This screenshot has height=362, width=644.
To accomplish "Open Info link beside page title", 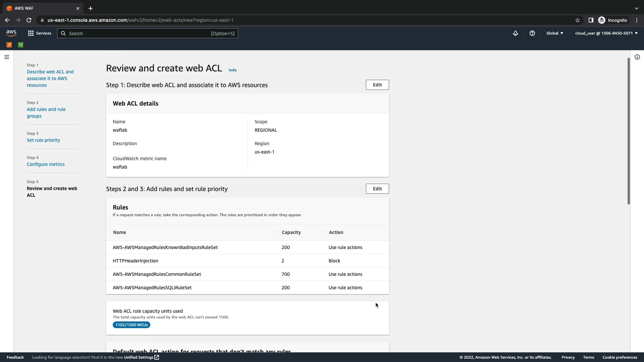I will pos(232,70).
